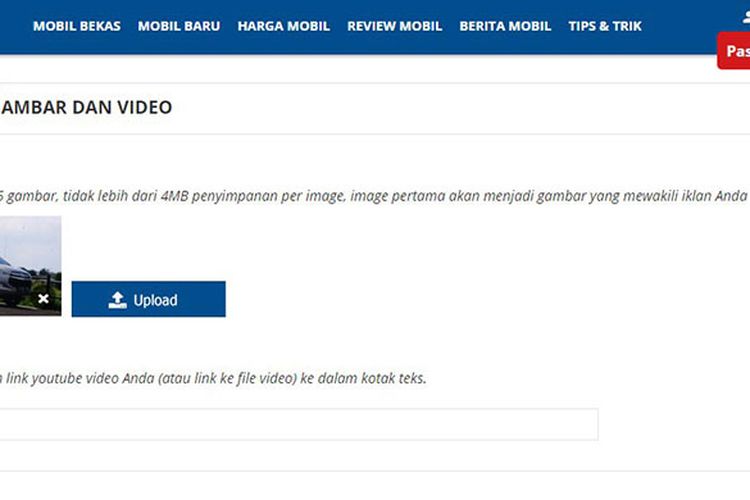Remove the uploaded car image with X

click(x=43, y=298)
